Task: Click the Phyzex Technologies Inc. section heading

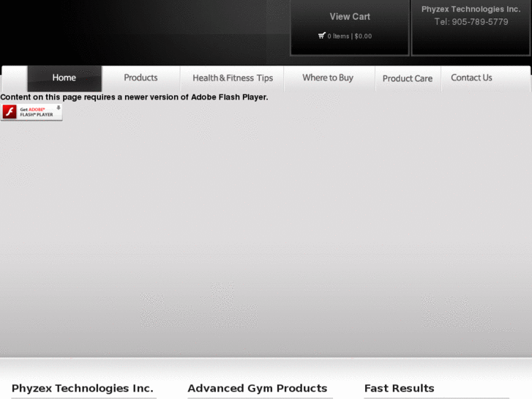Action: click(83, 388)
